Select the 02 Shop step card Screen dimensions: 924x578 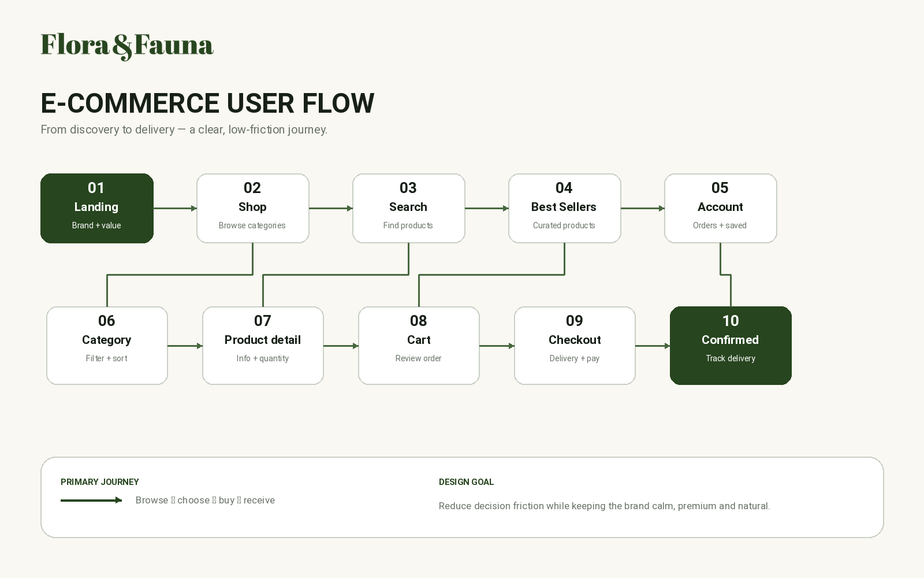click(x=253, y=208)
